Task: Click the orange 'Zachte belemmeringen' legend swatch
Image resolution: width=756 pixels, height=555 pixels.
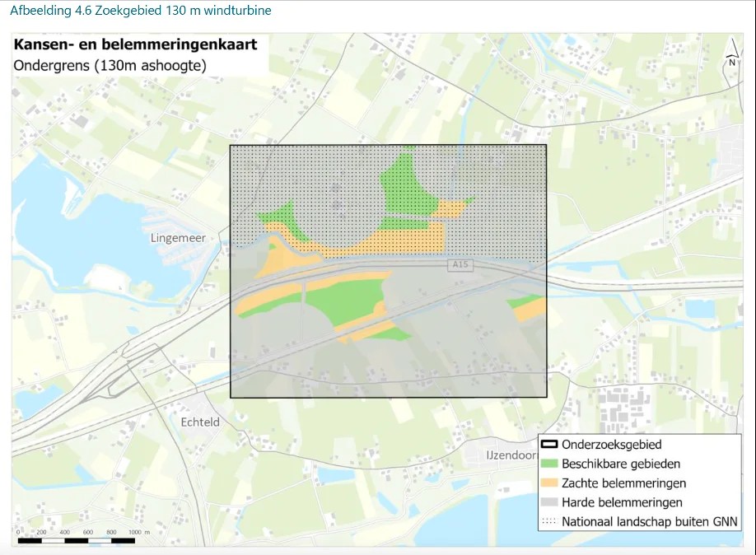Action: coord(549,483)
